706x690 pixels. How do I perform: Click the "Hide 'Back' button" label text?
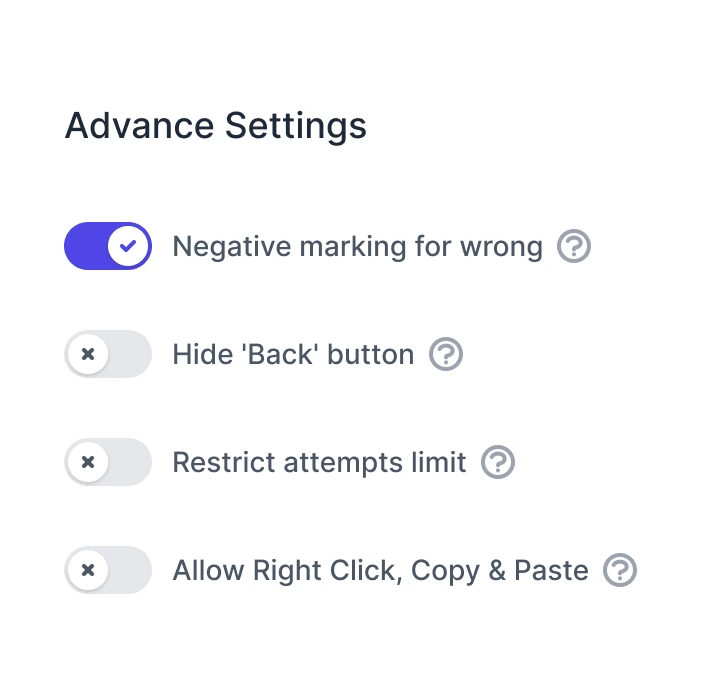[x=293, y=354]
